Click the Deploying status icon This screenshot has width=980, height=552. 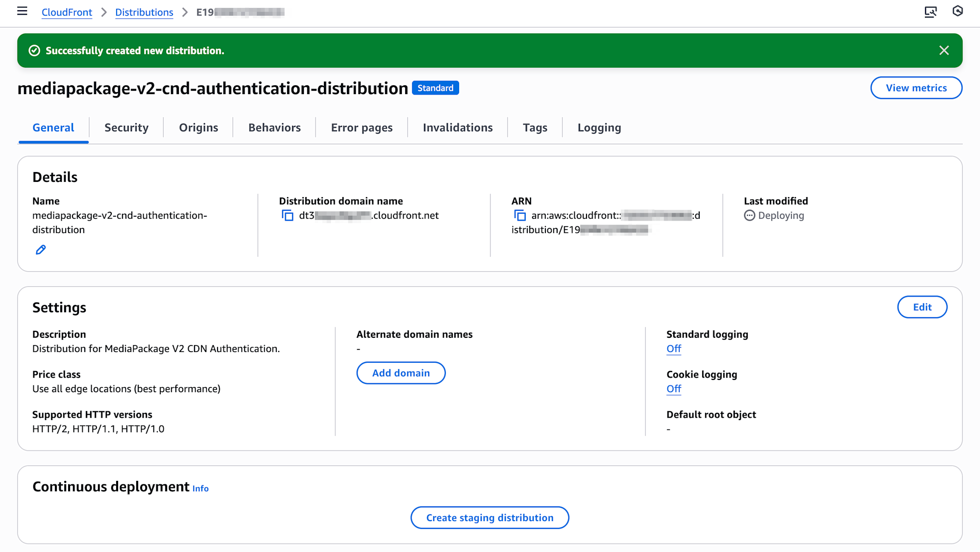point(749,216)
